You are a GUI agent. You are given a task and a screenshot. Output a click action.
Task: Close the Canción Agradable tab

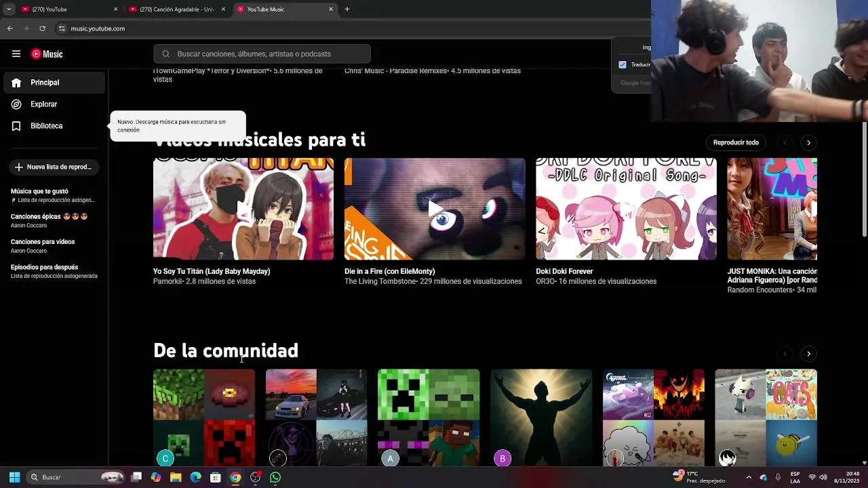click(x=223, y=9)
